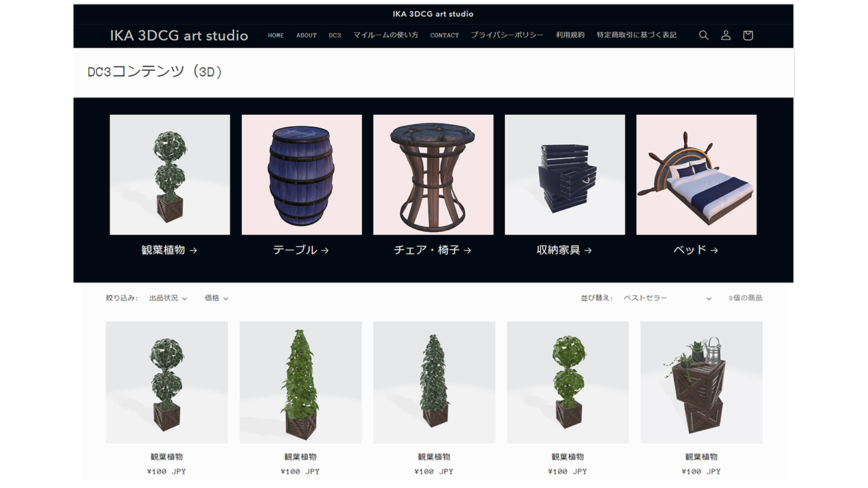Open the ベストセラー sort dropdown
This screenshot has width=868, height=488.
point(668,298)
